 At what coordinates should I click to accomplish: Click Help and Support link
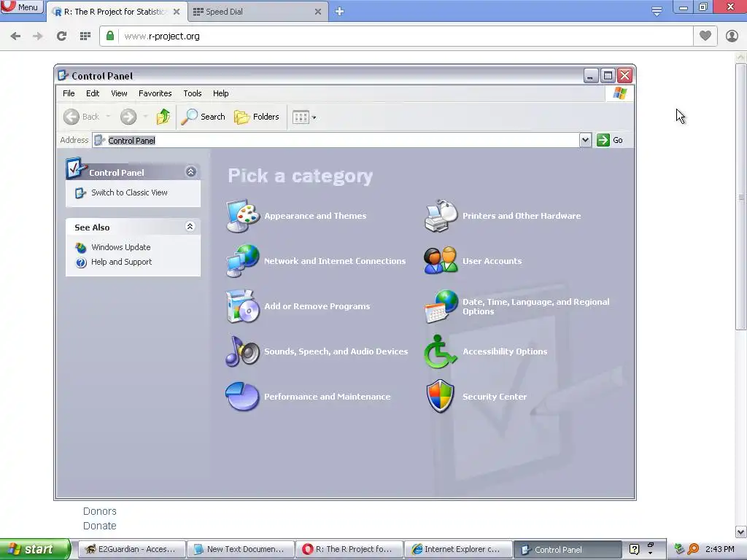(x=121, y=262)
